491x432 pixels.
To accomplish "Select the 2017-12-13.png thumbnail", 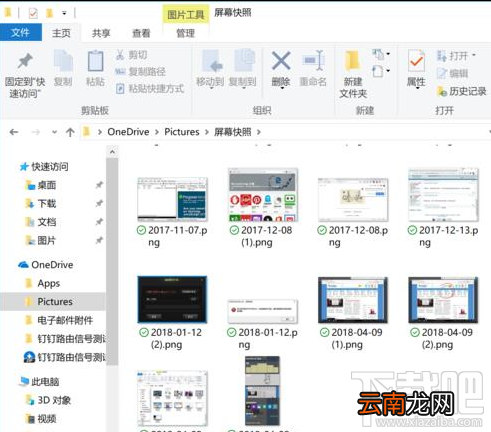I will (443, 195).
